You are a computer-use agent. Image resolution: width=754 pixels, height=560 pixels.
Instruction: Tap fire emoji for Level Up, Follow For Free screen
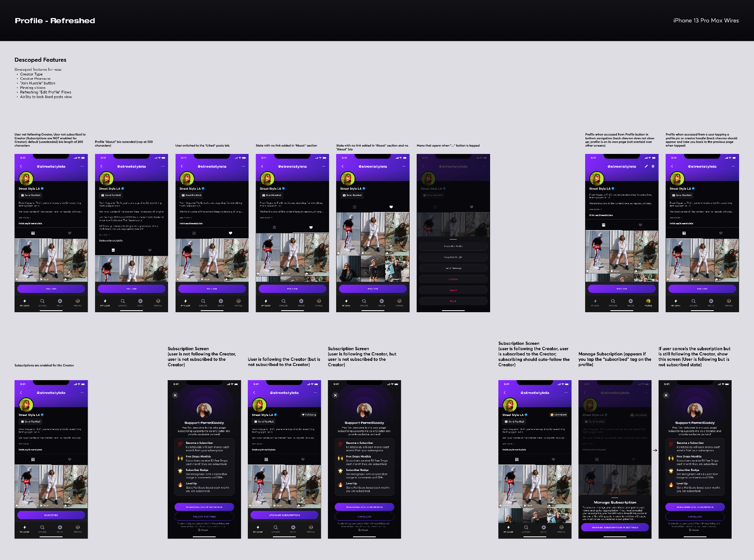180,485
